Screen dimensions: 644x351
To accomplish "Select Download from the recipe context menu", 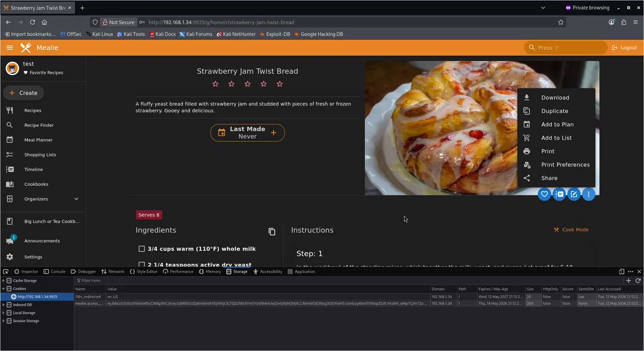I will click(x=556, y=98).
